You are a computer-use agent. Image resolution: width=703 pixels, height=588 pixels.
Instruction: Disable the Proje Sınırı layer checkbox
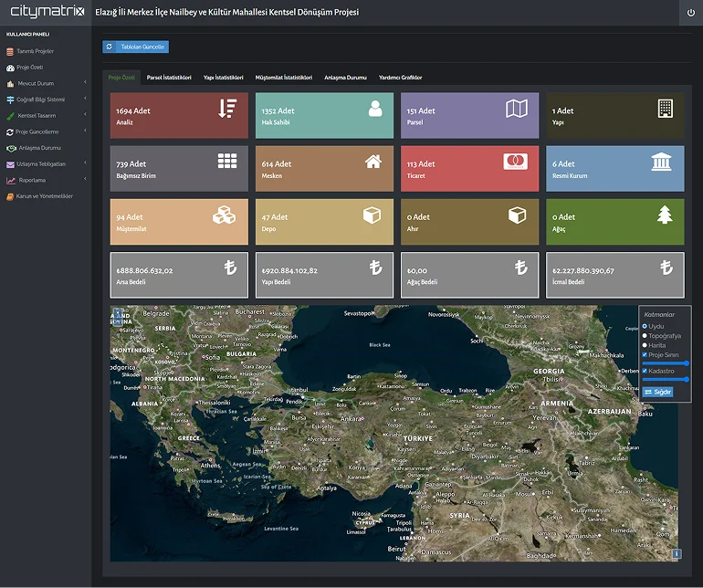click(645, 354)
